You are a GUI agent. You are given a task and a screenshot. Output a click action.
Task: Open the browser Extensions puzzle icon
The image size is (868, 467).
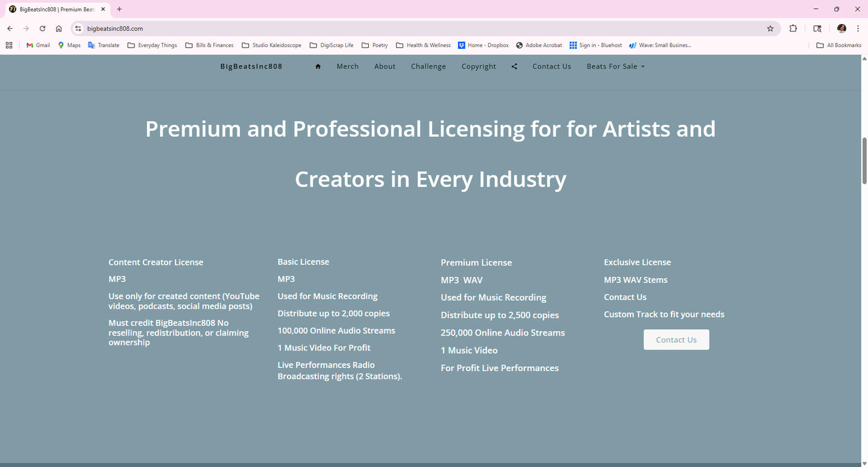pyautogui.click(x=793, y=28)
